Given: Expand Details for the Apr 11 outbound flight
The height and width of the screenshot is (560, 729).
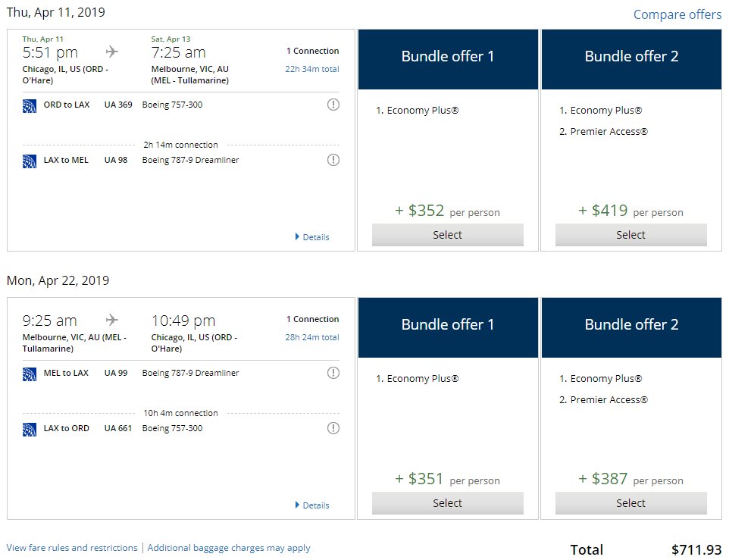Looking at the screenshot, I should click(x=312, y=237).
